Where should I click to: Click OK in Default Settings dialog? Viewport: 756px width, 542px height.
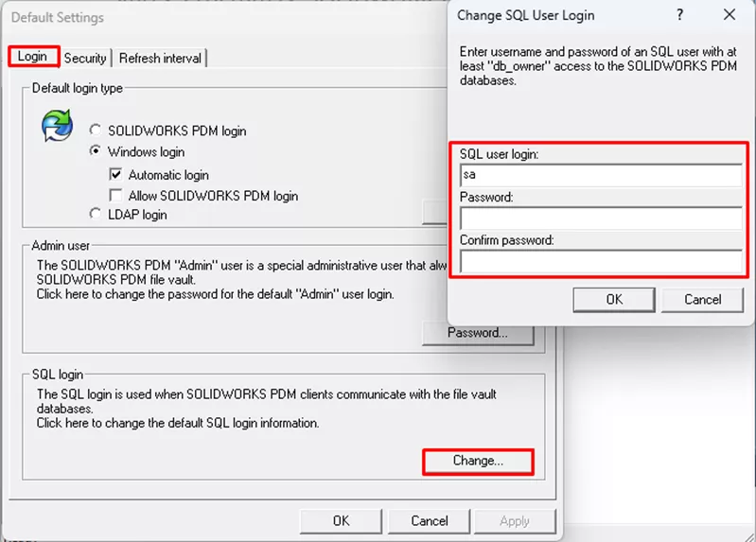[x=341, y=521]
